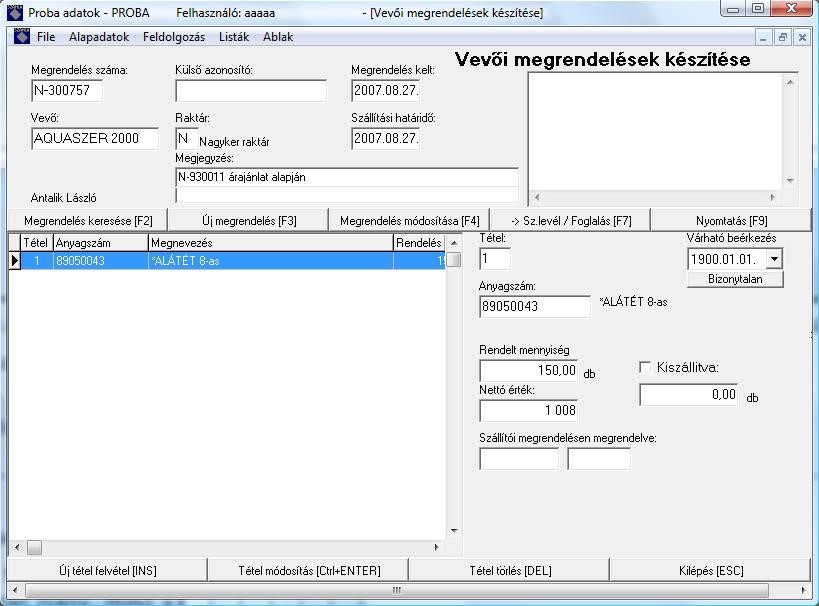Click the Külső azonosító input field
The image size is (819, 606).
(x=251, y=91)
